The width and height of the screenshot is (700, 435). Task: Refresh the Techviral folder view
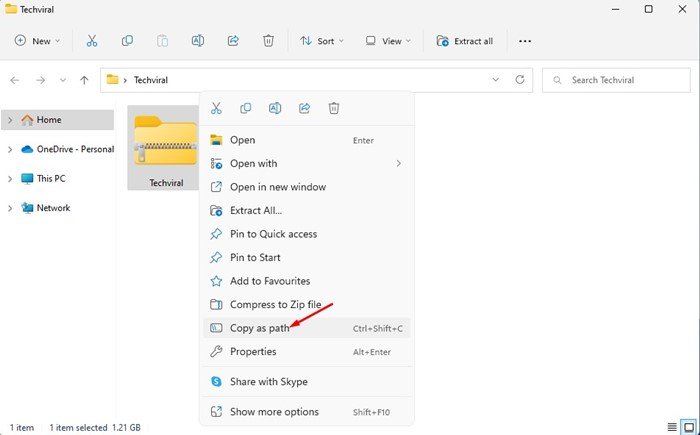pos(520,80)
